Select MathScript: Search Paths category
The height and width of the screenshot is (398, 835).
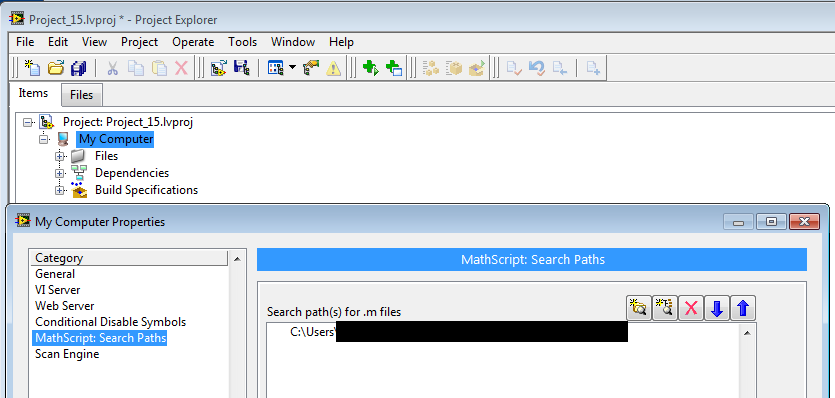100,338
